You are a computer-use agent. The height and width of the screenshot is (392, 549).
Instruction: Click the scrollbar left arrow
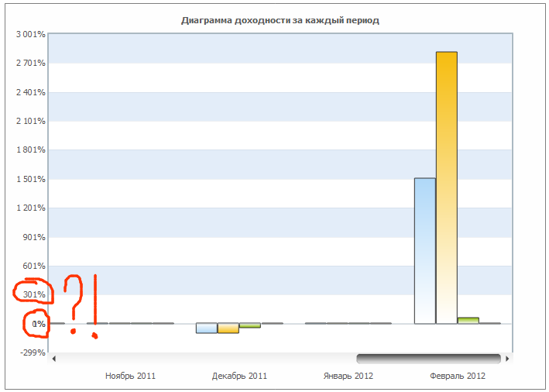click(x=53, y=359)
